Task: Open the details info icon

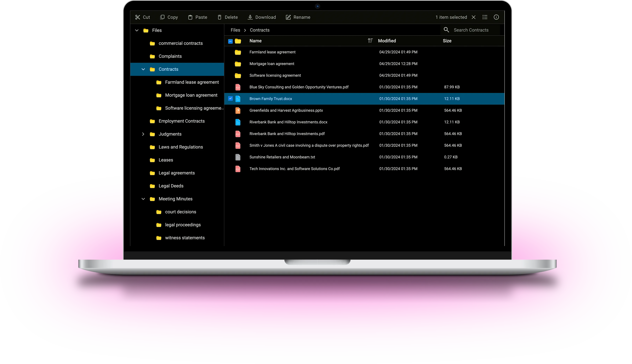Action: 496,17
